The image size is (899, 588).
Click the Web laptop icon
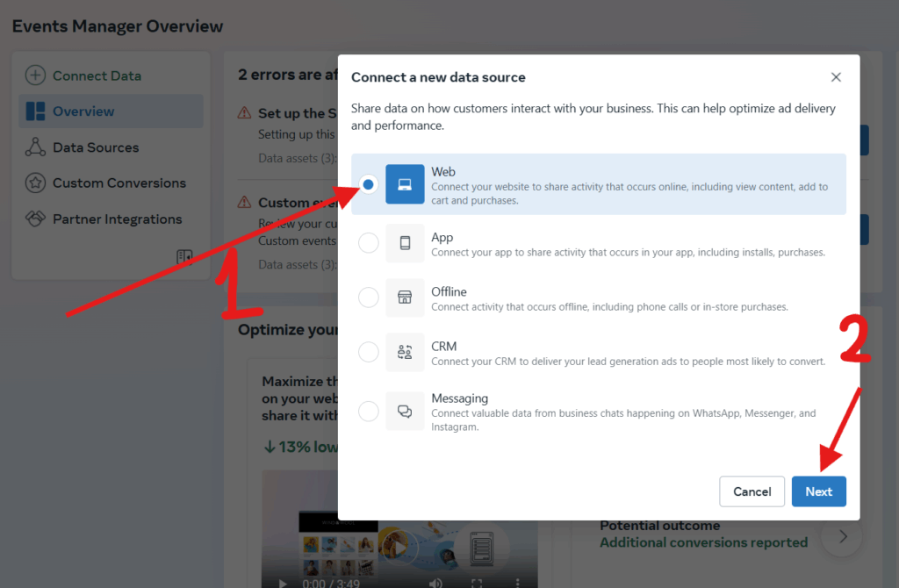(x=405, y=184)
